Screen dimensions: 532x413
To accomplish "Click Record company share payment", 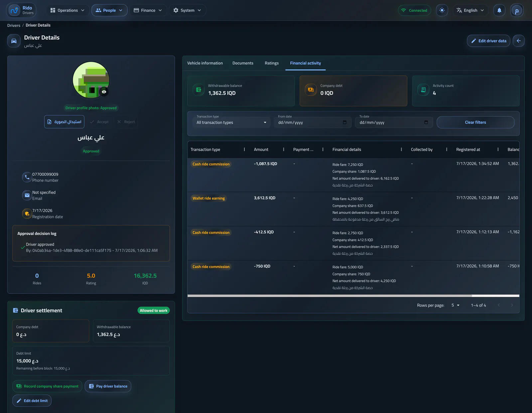I will click(x=47, y=386).
